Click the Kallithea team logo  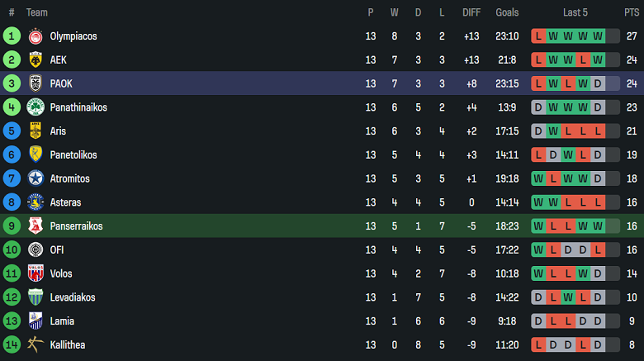pos(36,344)
